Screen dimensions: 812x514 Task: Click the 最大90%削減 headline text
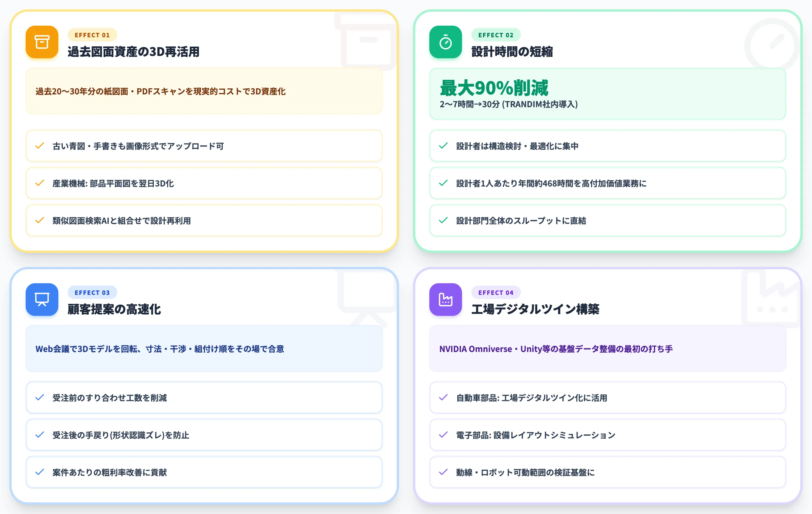pos(494,88)
